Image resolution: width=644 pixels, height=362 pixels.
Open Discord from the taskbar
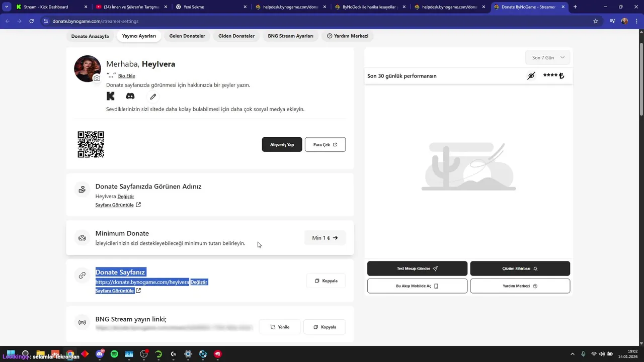click(100, 354)
